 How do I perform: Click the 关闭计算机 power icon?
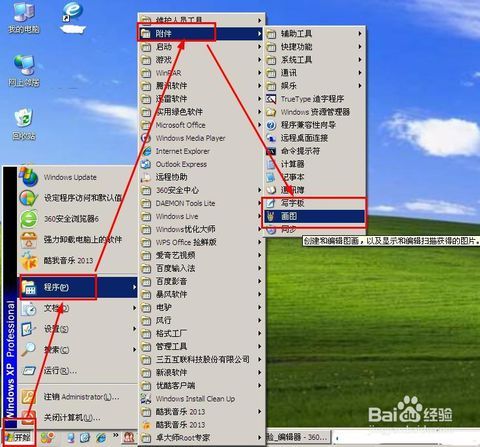[29, 417]
